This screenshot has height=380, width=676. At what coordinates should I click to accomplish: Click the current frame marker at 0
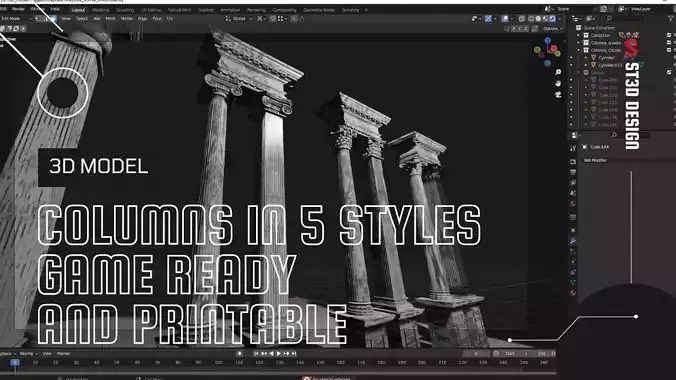click(15, 362)
